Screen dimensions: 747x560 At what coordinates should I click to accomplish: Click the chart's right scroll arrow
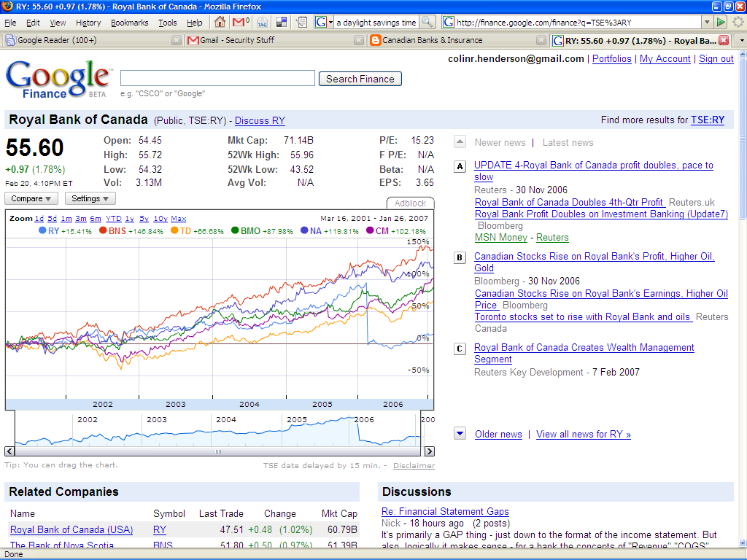(429, 451)
